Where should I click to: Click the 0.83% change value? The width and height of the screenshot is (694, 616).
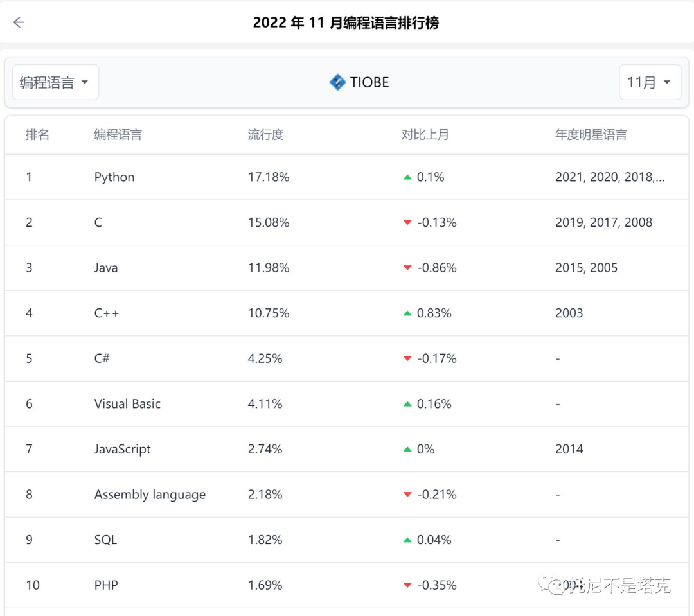434,313
